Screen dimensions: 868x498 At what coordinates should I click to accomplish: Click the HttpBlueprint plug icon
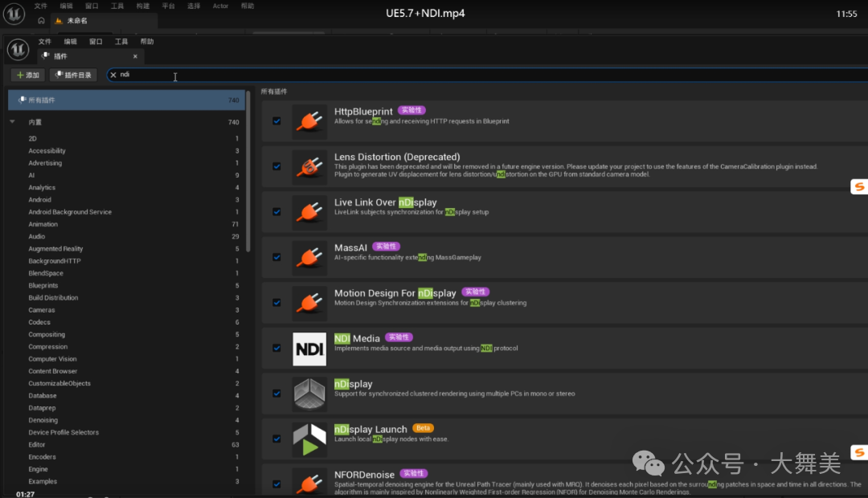pyautogui.click(x=309, y=121)
